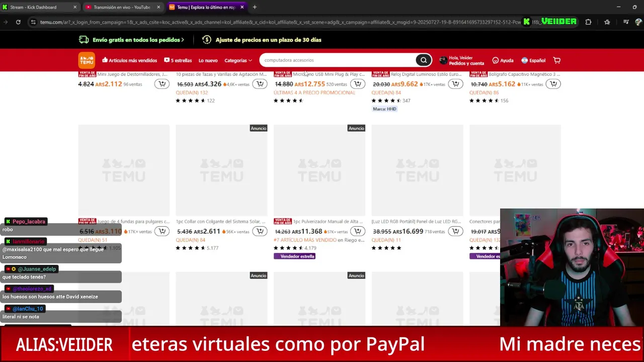Viewport: 644px width, 362px height.
Task: Add Luz LED RGB Portátil to cart
Action: tap(455, 231)
